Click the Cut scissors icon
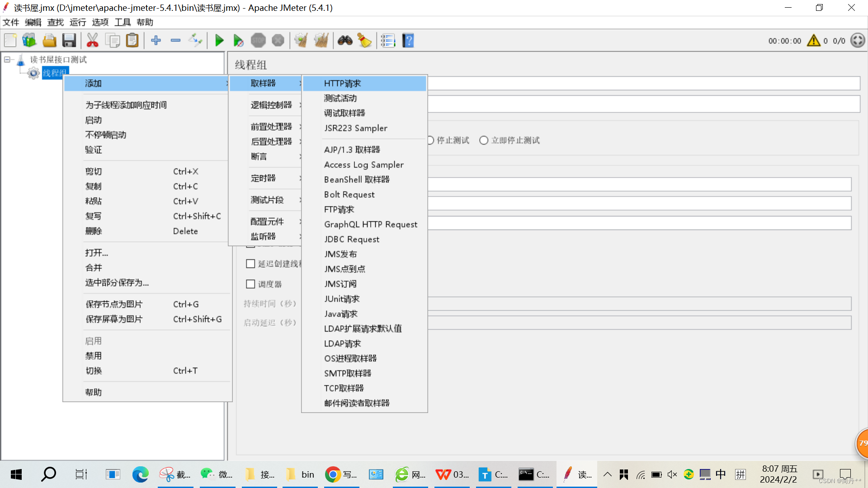This screenshot has height=488, width=868. [92, 41]
